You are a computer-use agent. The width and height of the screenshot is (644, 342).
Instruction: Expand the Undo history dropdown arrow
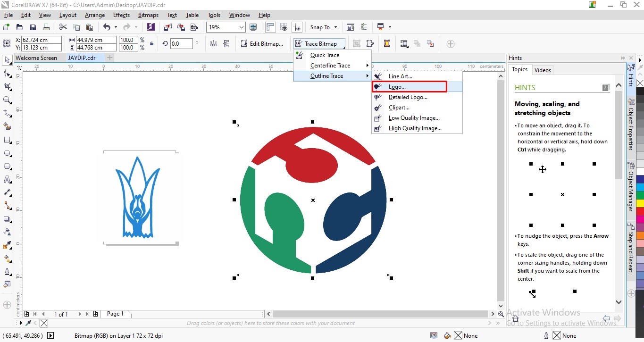(116, 27)
